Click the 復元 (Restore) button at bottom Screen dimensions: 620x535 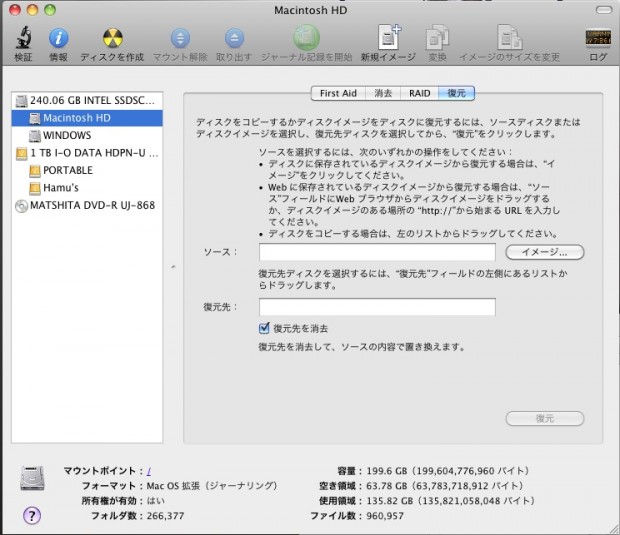click(x=544, y=418)
